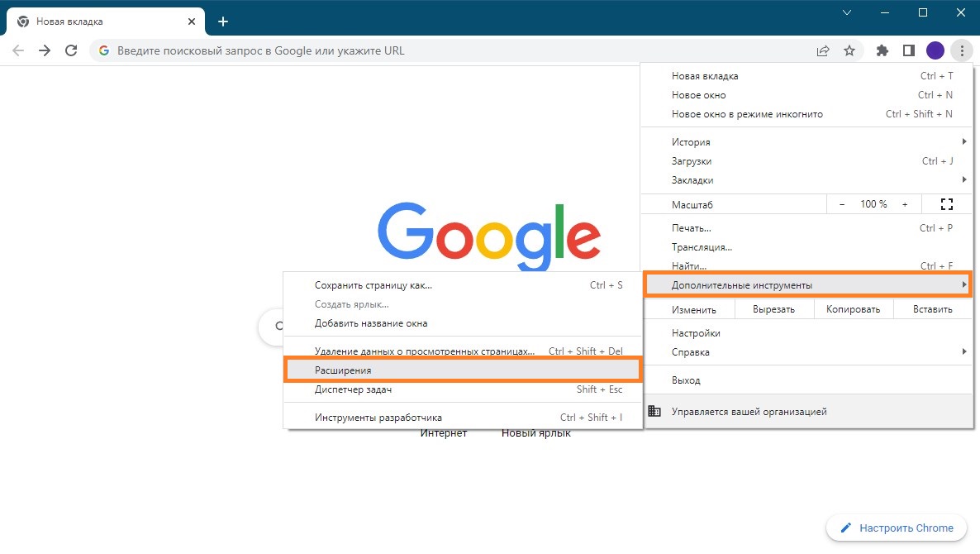Click the reload page icon
The height and width of the screenshot is (554, 980).
click(71, 50)
